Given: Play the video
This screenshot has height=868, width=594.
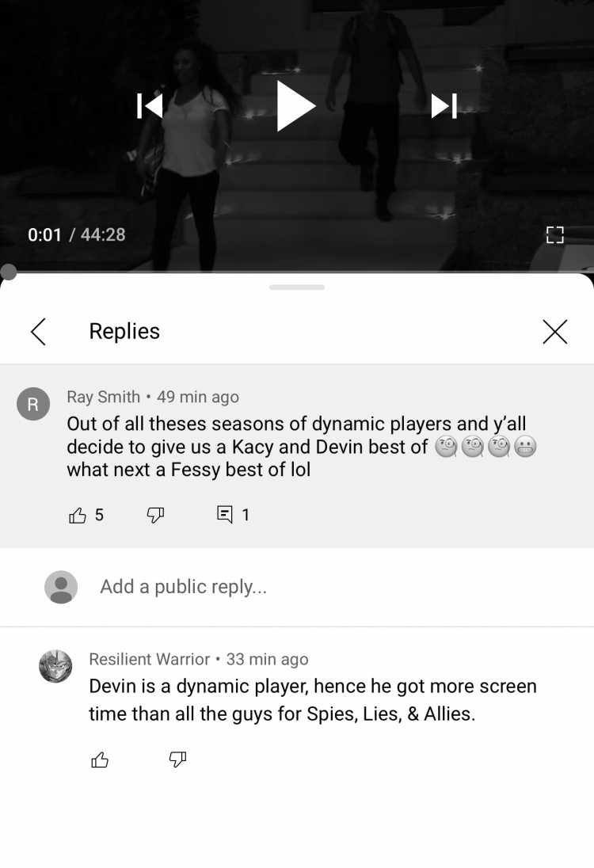Looking at the screenshot, I should 295,106.
